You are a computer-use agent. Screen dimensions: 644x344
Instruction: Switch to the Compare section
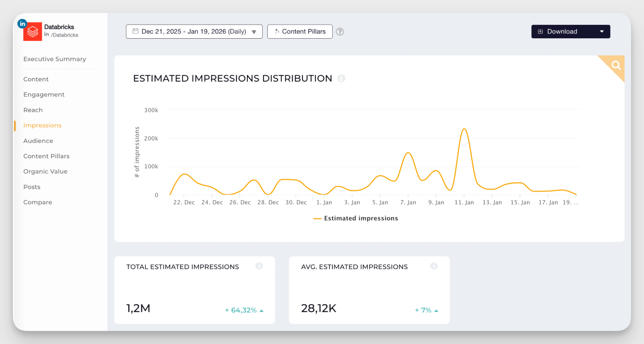[37, 202]
